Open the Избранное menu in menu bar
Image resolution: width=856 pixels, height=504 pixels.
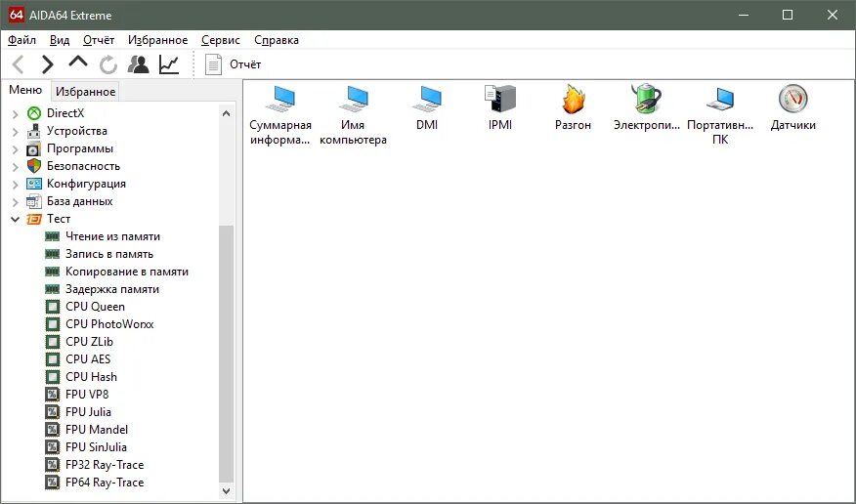157,40
